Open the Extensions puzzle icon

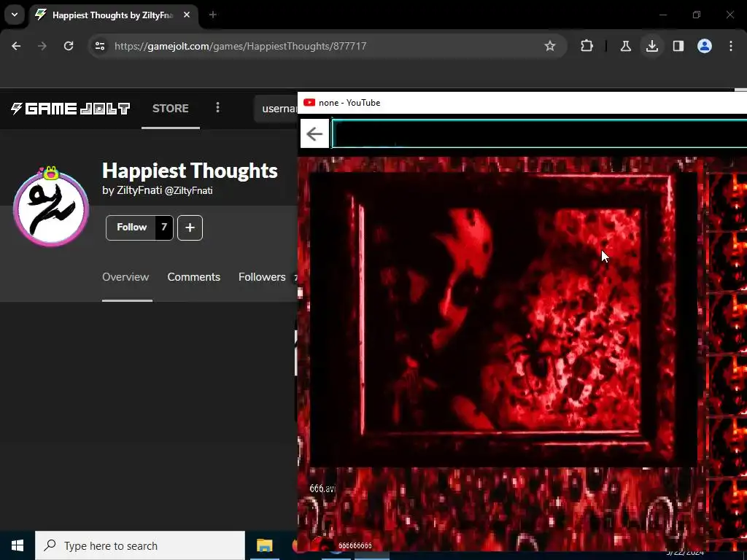(587, 46)
